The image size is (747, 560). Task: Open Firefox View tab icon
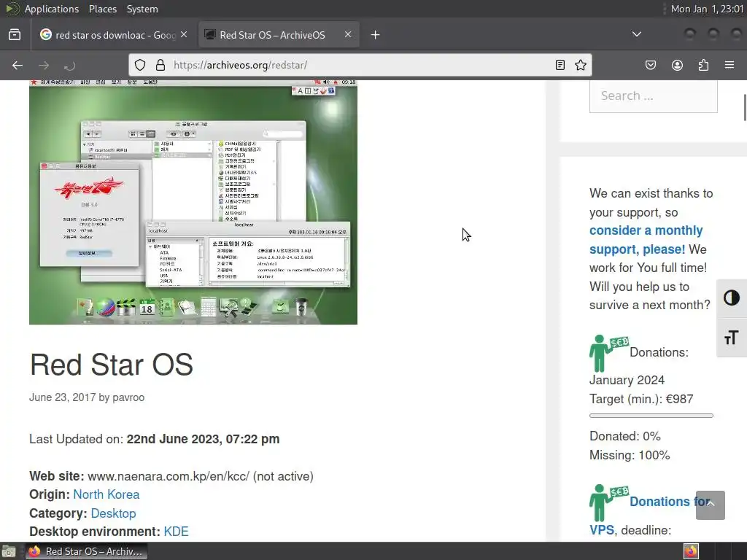pyautogui.click(x=15, y=35)
